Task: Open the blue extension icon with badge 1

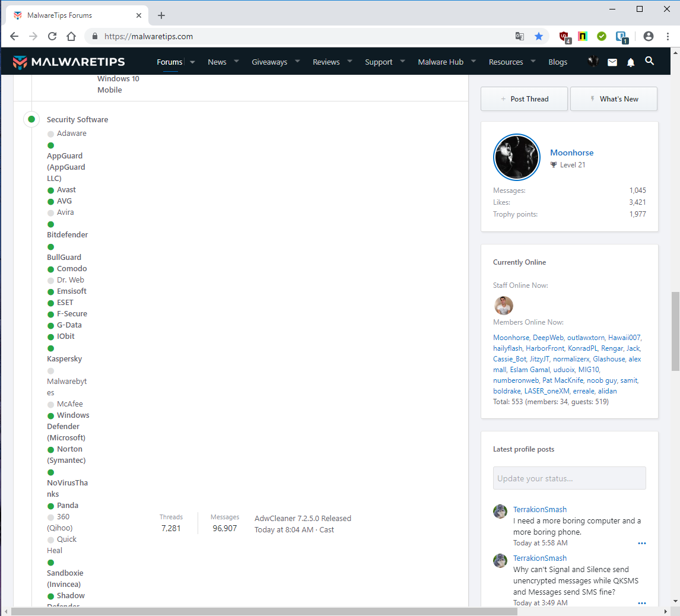Action: (621, 37)
